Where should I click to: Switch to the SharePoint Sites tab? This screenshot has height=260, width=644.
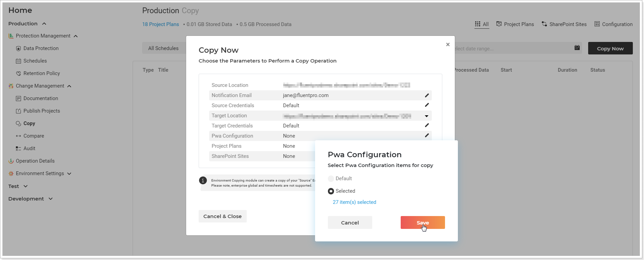pos(564,24)
